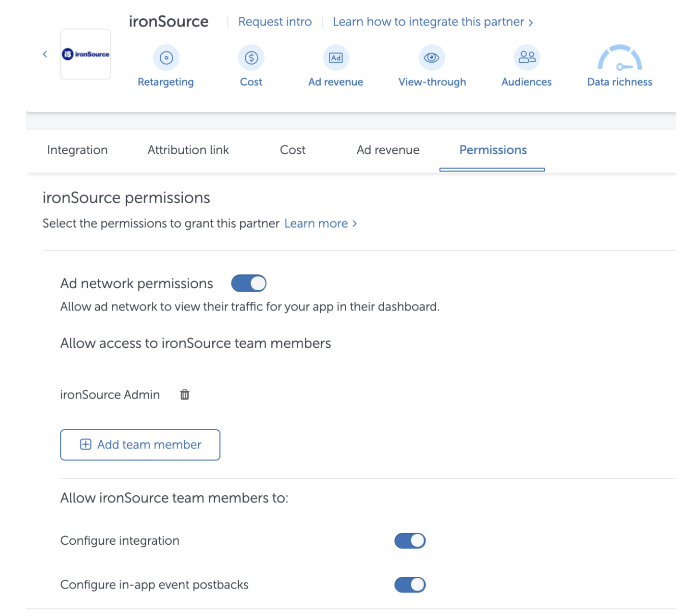The image size is (681, 616).
Task: Turn off Configure integration toggle
Action: click(x=410, y=541)
